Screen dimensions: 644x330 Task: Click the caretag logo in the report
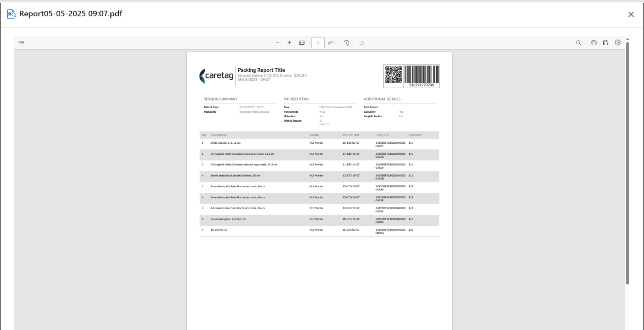coord(216,76)
